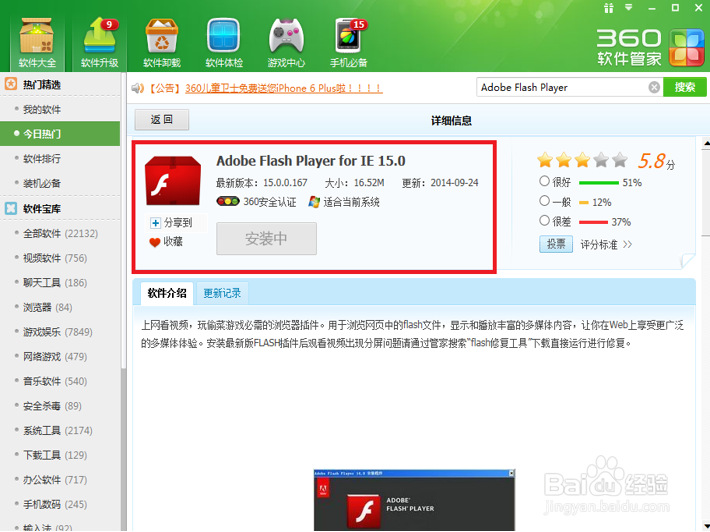Click the 返回 back button

point(162,120)
